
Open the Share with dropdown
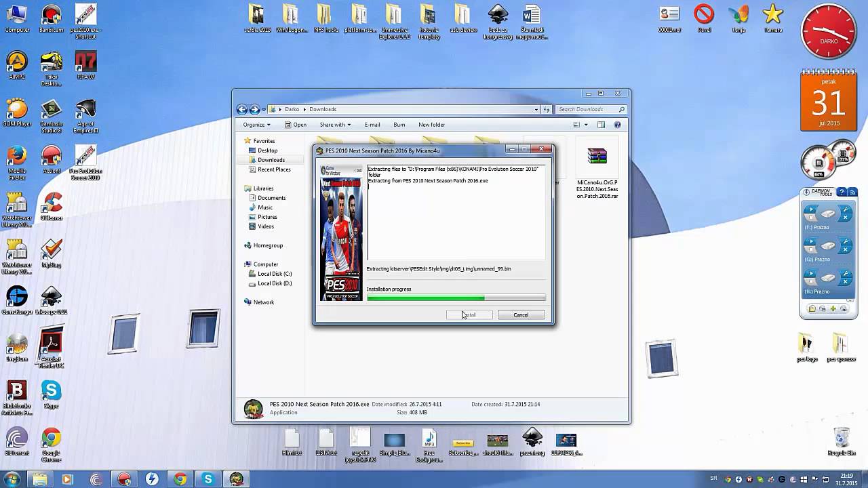[x=335, y=125]
